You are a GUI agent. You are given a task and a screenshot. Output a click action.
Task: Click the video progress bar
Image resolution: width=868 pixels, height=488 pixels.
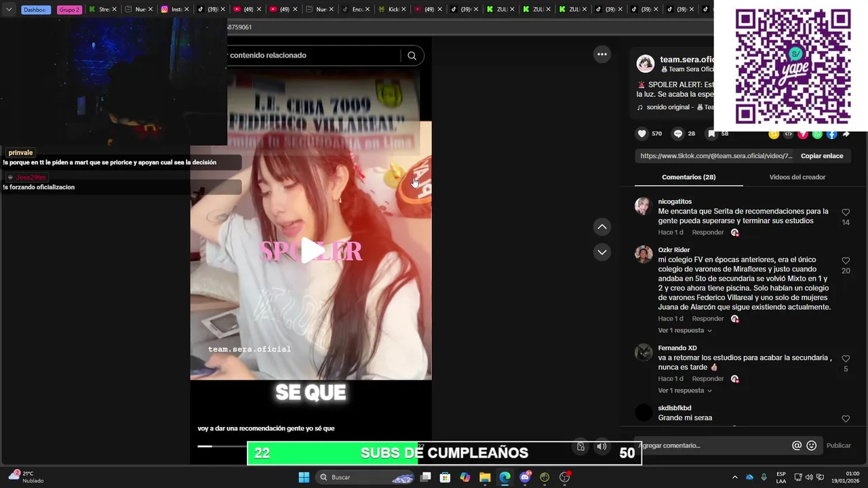point(222,446)
